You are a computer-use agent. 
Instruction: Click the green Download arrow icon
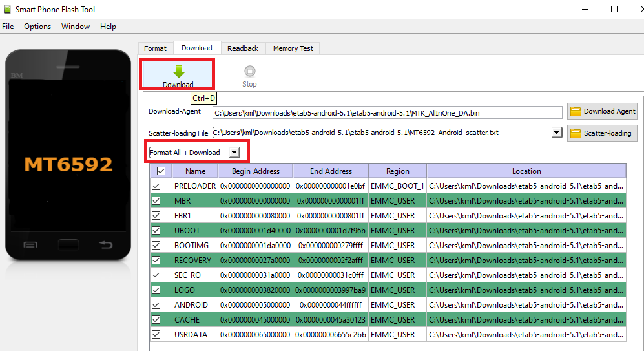pyautogui.click(x=179, y=72)
